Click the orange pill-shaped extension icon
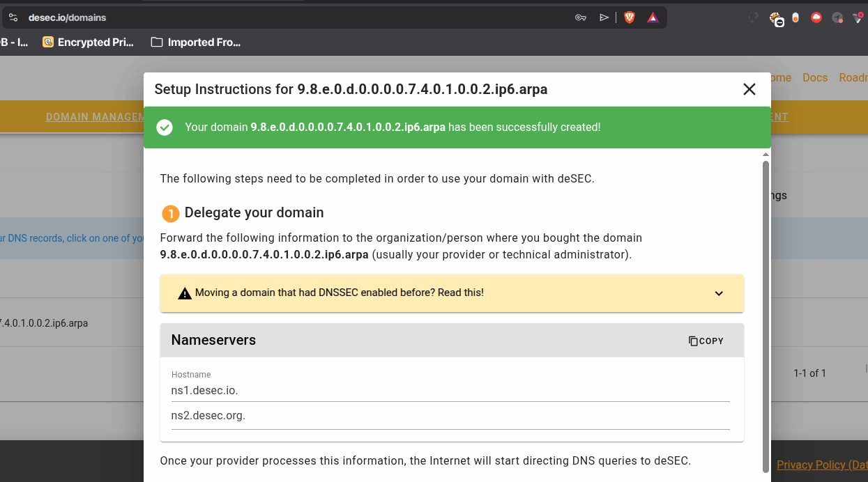 795,18
